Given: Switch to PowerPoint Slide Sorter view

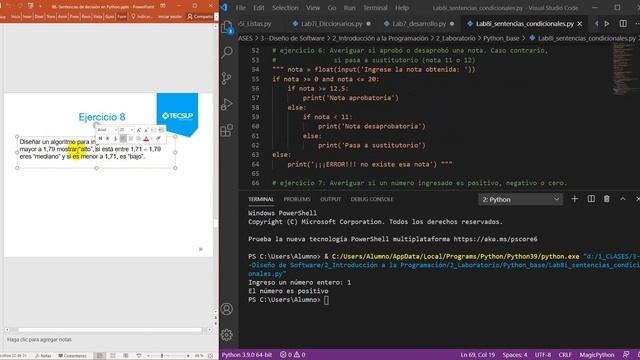Looking at the screenshot, I should tap(113, 356).
